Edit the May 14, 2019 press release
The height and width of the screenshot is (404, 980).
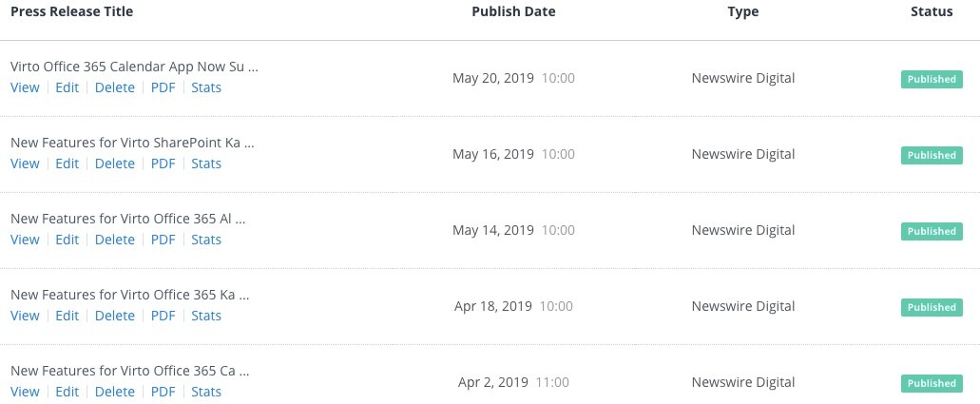pyautogui.click(x=67, y=240)
